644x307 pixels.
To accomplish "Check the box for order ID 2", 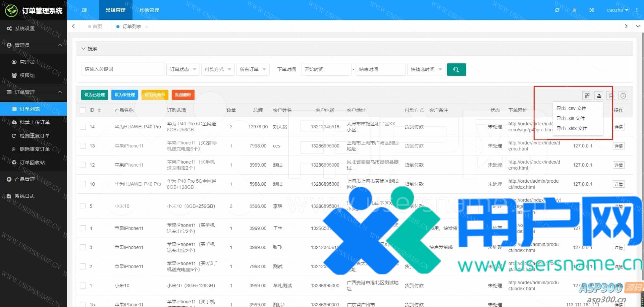I will point(83,266).
